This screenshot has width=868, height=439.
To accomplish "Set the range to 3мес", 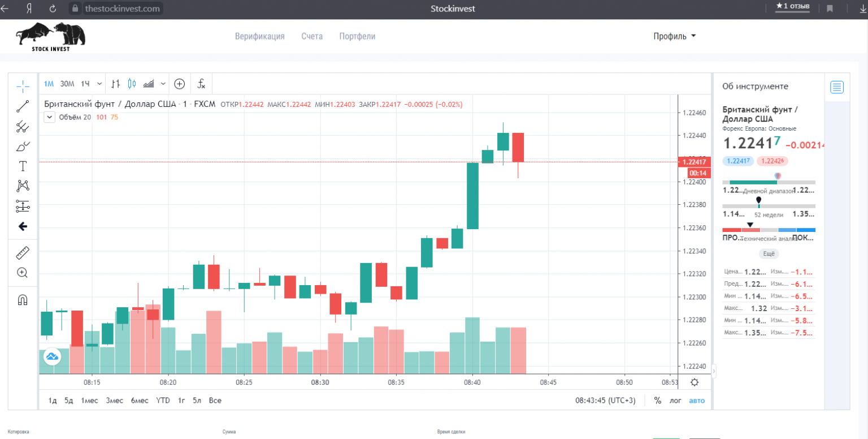I will click(115, 401).
